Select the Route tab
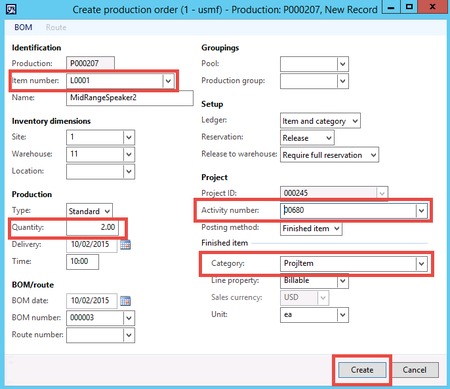This screenshot has height=389, width=450. click(56, 27)
